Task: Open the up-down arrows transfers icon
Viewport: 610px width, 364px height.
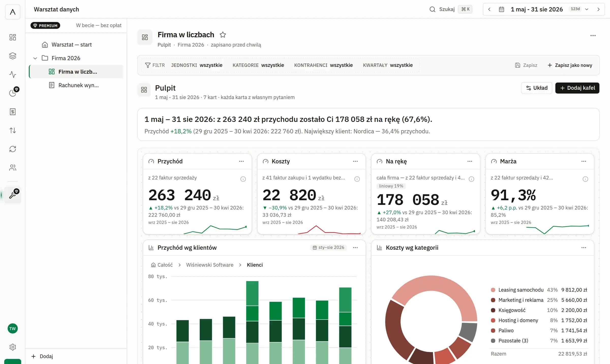Action: coord(12,130)
